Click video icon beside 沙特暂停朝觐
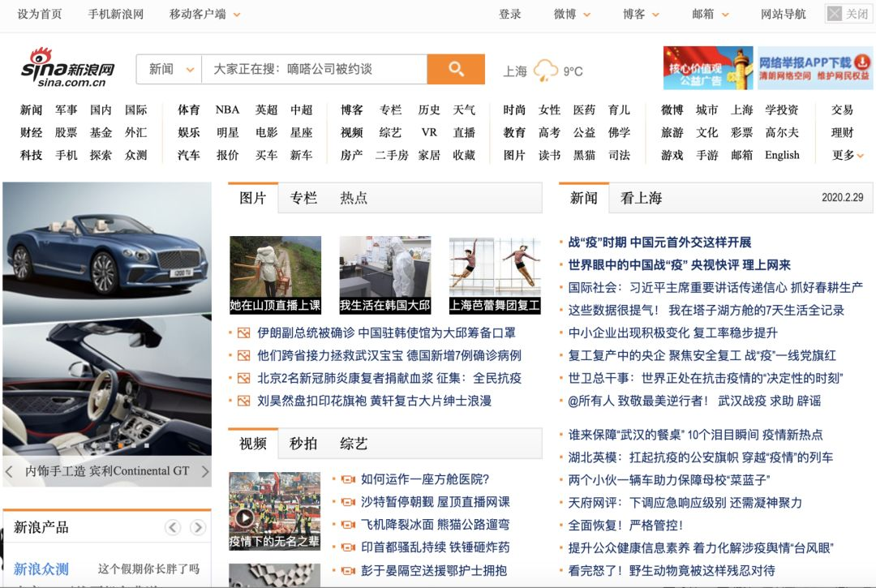The height and width of the screenshot is (588, 876). [348, 502]
